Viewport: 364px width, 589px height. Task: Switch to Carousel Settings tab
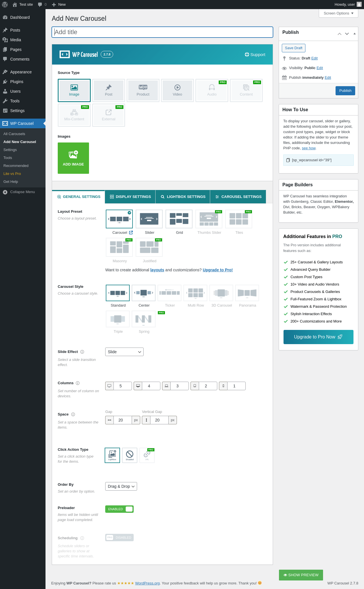238,197
